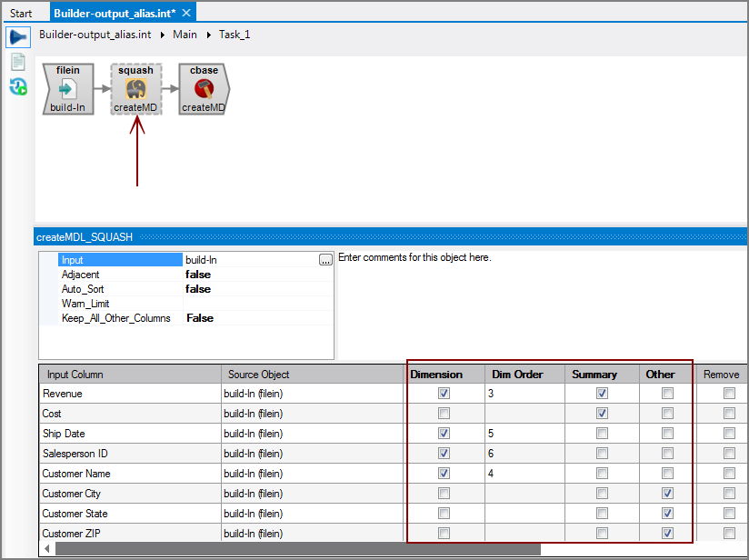749x560 pixels.
Task: Toggle the Other checkbox for Customer City
Action: point(667,493)
